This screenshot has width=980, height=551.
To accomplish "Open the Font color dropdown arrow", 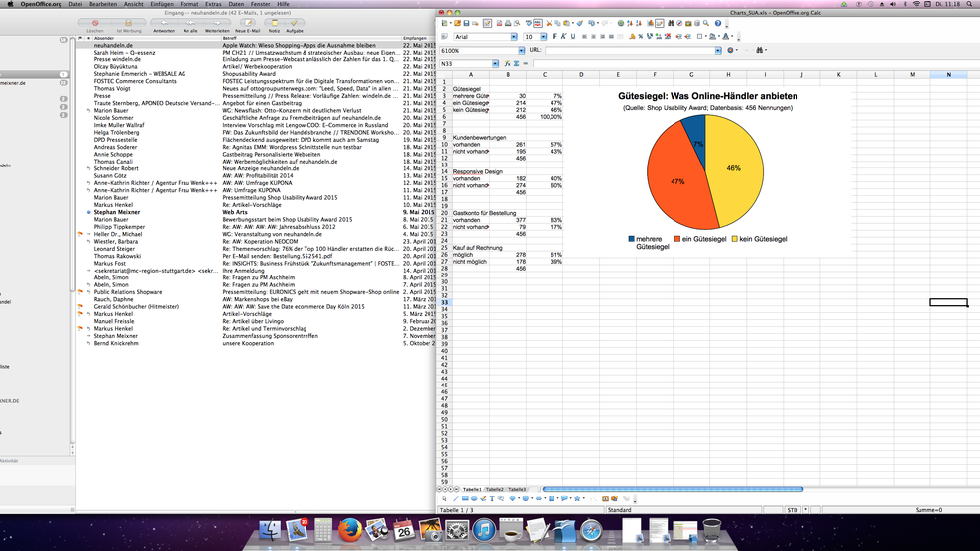I will tap(732, 37).
